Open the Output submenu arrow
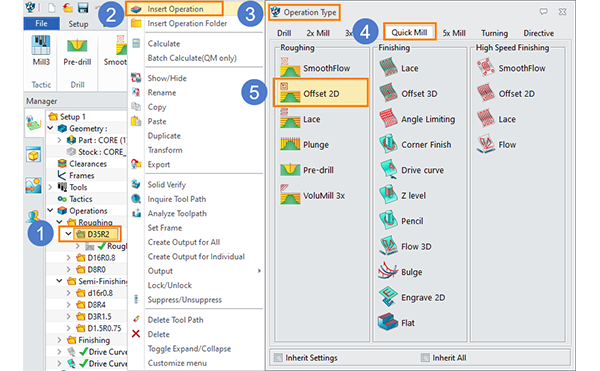This screenshot has height=371, width=600. tap(259, 271)
